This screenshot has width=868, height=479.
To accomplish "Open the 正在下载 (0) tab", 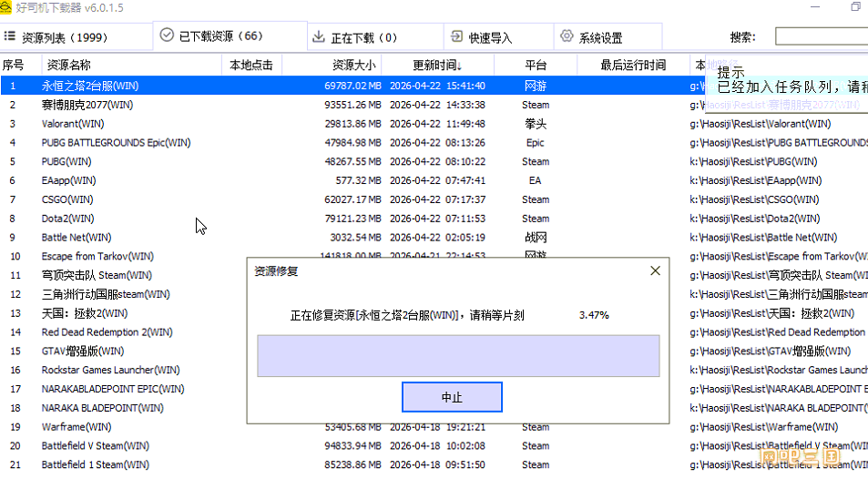I will [375, 37].
